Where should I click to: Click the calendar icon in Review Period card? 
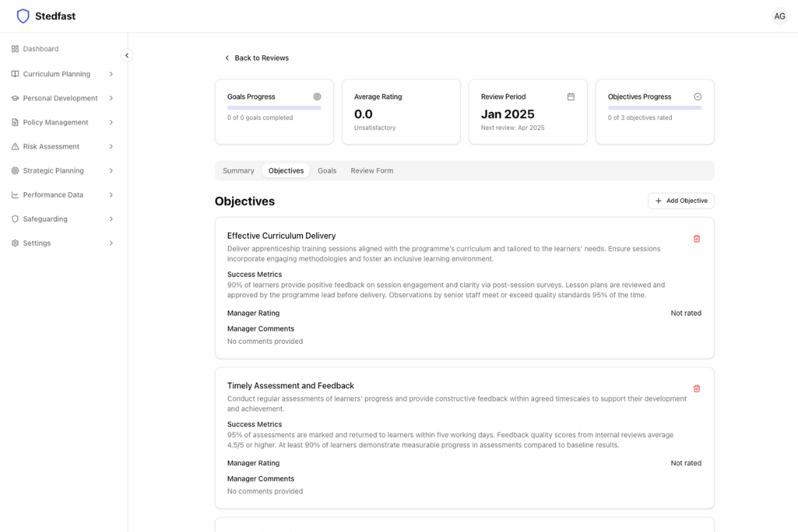click(x=571, y=96)
